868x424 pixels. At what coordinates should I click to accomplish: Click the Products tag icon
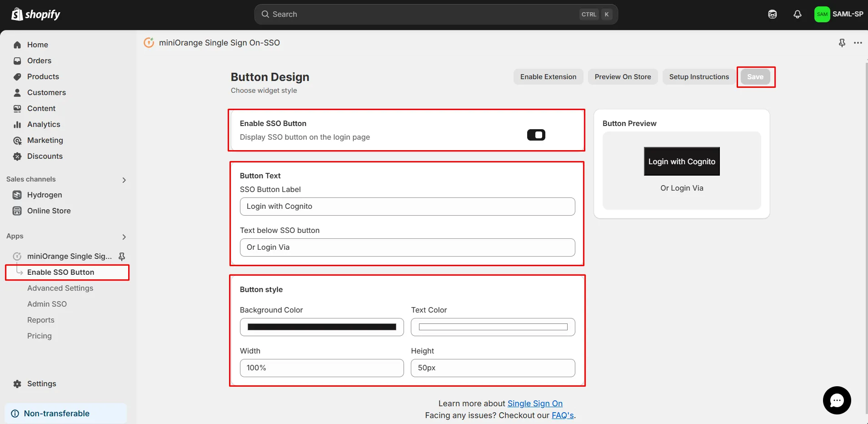[x=17, y=76]
